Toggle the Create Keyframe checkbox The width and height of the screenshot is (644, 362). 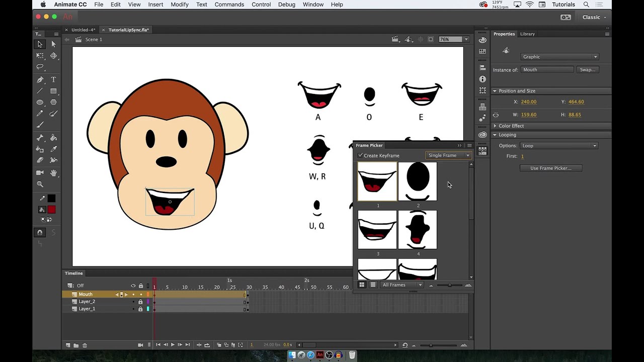[x=360, y=156]
